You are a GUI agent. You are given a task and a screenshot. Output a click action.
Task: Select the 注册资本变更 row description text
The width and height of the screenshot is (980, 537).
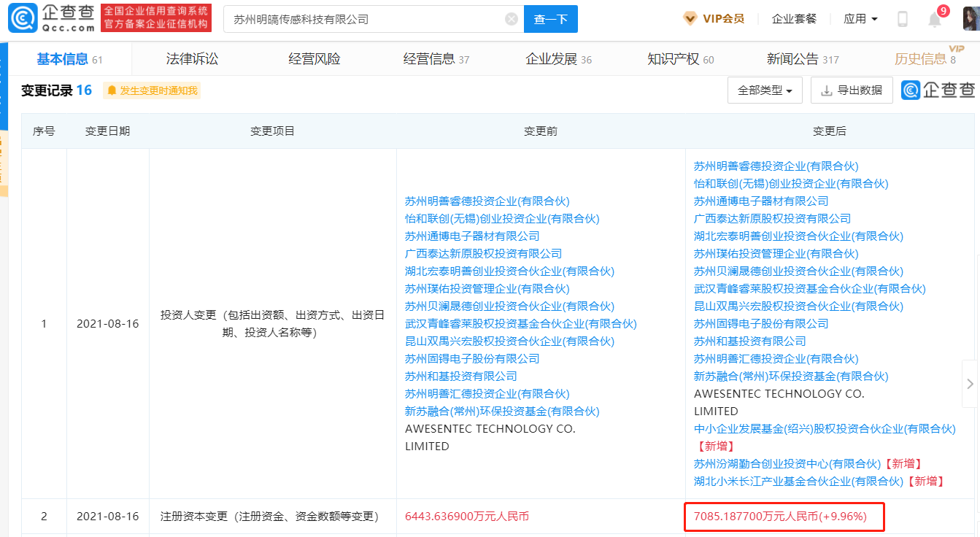[269, 517]
